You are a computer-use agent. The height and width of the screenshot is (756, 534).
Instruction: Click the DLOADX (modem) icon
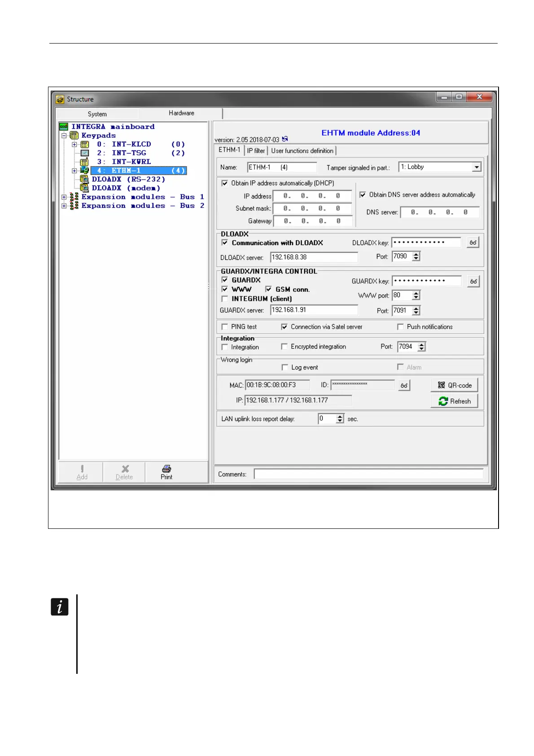[x=84, y=188]
